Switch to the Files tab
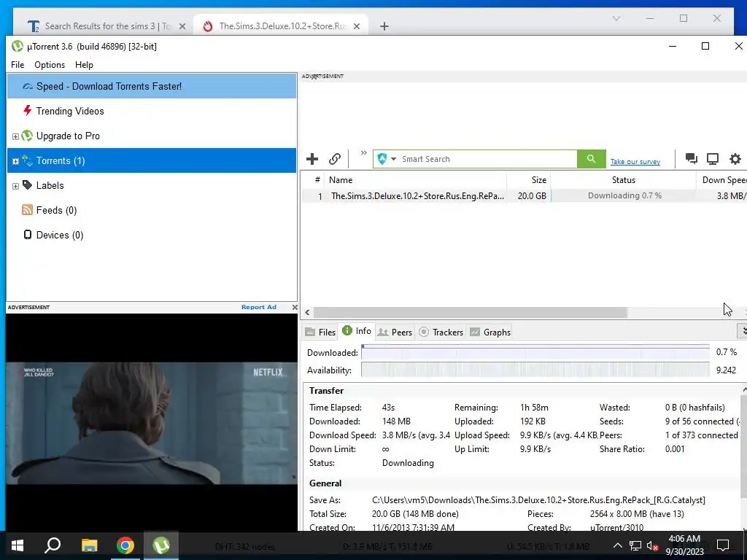The height and width of the screenshot is (560, 747). pos(321,332)
